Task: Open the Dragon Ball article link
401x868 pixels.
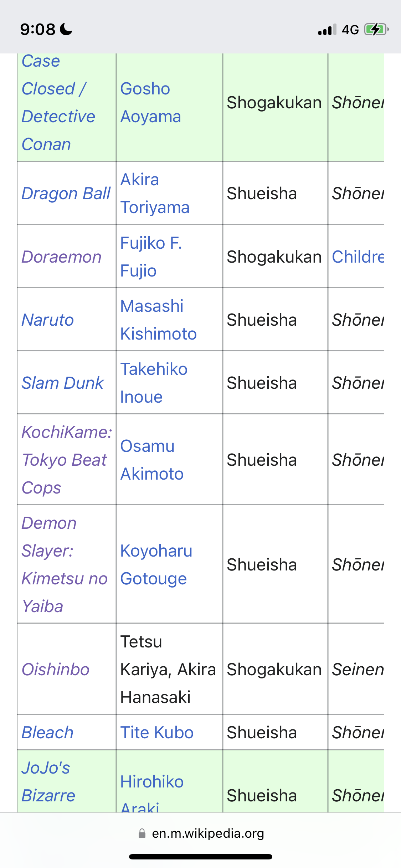Action: point(66,193)
